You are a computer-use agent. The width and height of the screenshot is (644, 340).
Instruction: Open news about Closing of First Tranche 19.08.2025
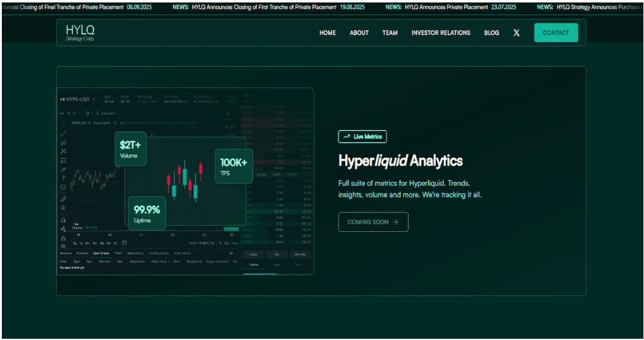269,7
